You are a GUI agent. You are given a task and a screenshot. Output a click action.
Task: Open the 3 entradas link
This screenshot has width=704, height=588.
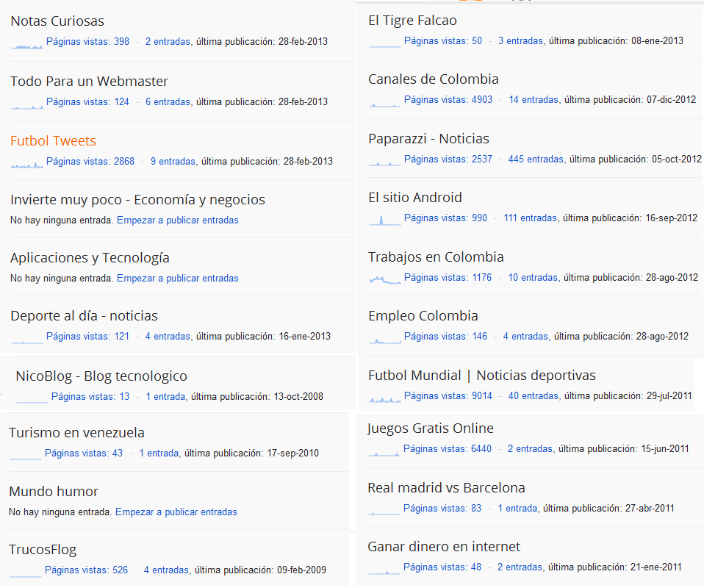tap(520, 41)
